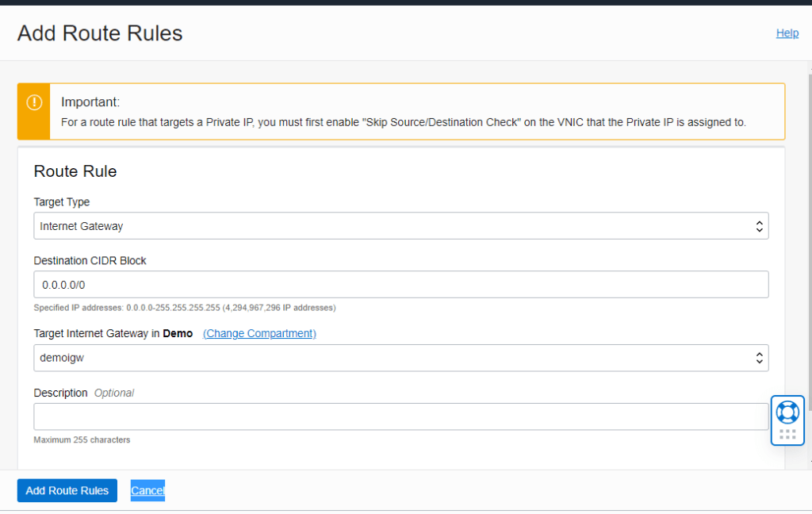Viewport: 812px width, 514px height.
Task: Click the Add Route Rules dialog title
Action: coord(100,33)
